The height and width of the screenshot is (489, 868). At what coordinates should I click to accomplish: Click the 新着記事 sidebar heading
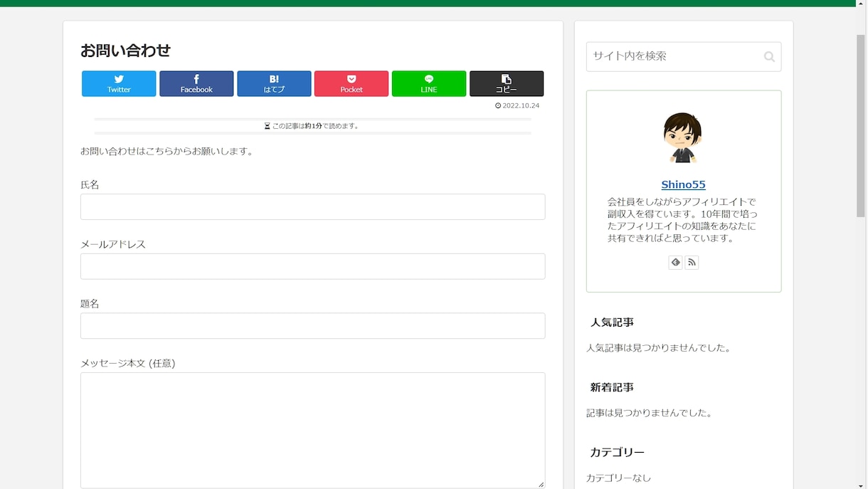pyautogui.click(x=612, y=387)
